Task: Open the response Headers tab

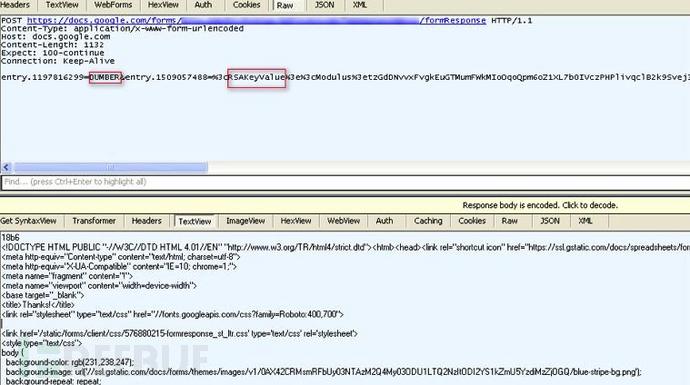Action: pos(147,221)
